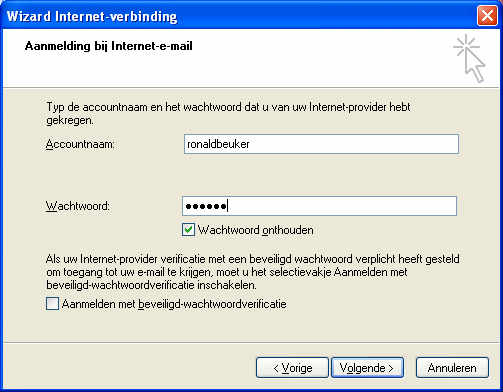Enable Aanmelden met beveiligd-wachtwoordverificatie checkbox
503x392 pixels.
[52, 304]
